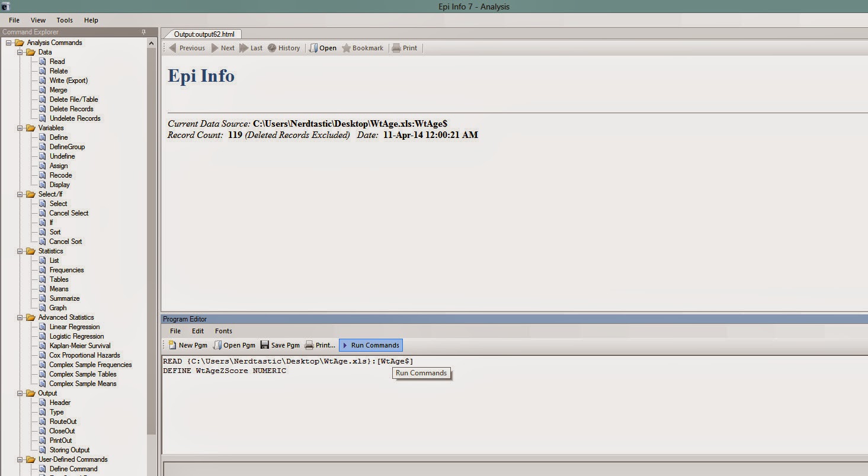This screenshot has height=476, width=868.
Task: Open the List statistics command
Action: [55, 260]
